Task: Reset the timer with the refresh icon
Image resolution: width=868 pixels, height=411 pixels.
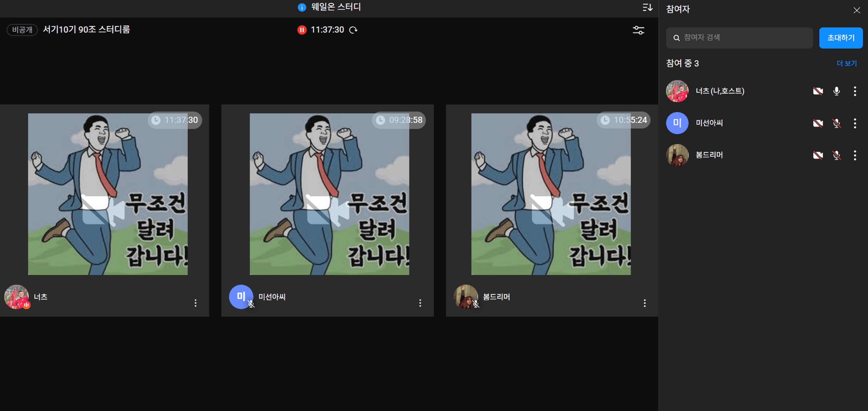Action: point(353,30)
